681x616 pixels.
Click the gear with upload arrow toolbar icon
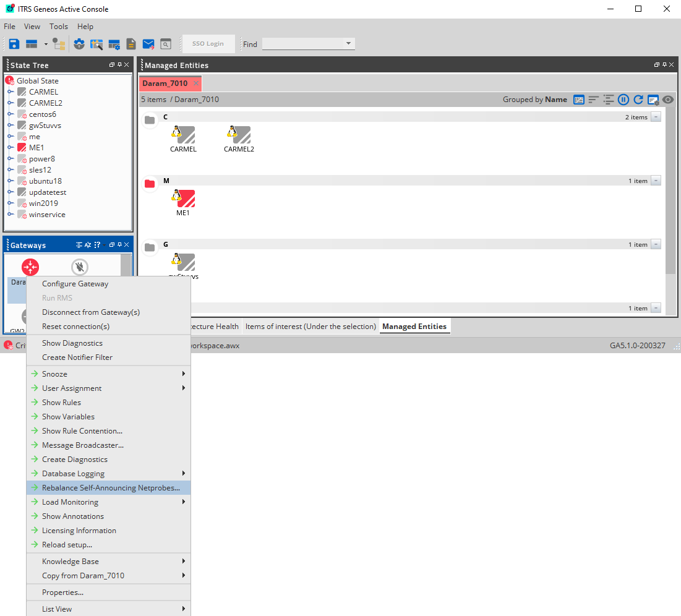coord(79,44)
